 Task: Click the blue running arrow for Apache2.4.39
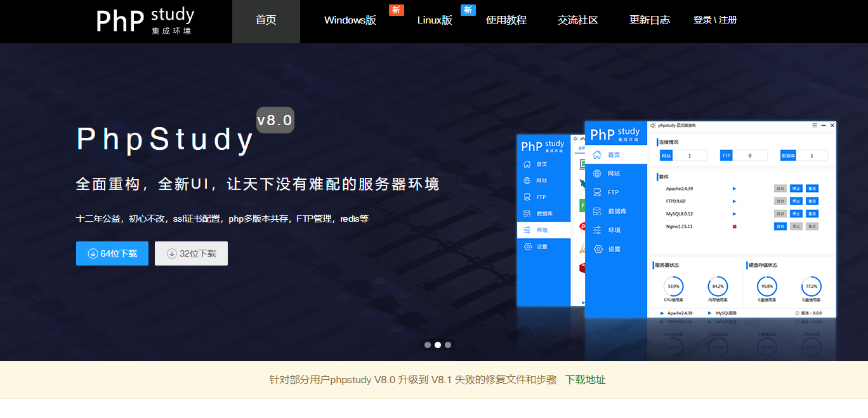[734, 189]
